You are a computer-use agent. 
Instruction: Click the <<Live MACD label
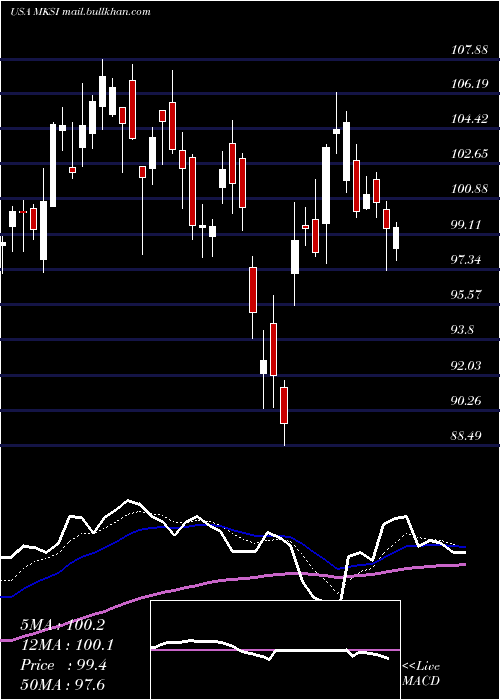pyautogui.click(x=421, y=673)
